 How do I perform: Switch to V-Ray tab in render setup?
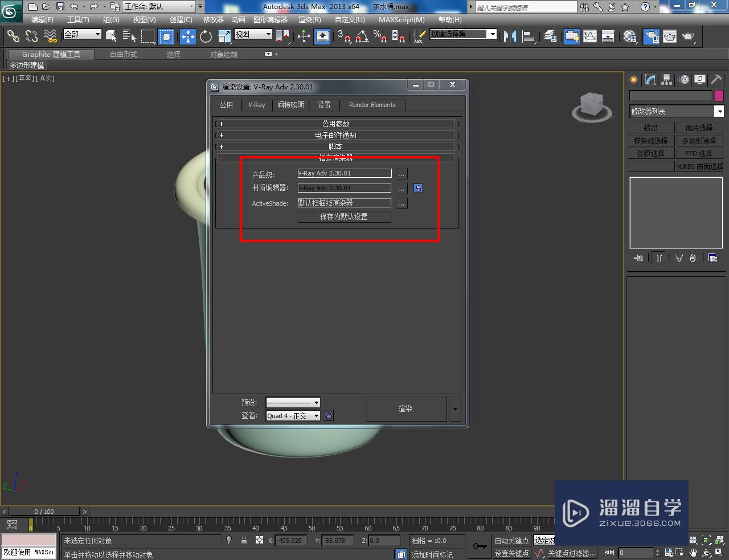(x=257, y=105)
